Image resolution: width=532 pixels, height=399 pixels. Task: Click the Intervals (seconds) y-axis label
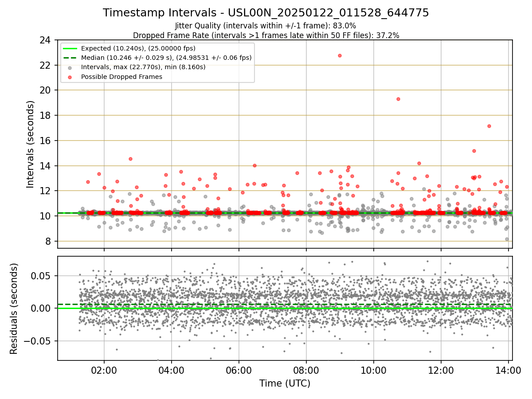[31, 144]
